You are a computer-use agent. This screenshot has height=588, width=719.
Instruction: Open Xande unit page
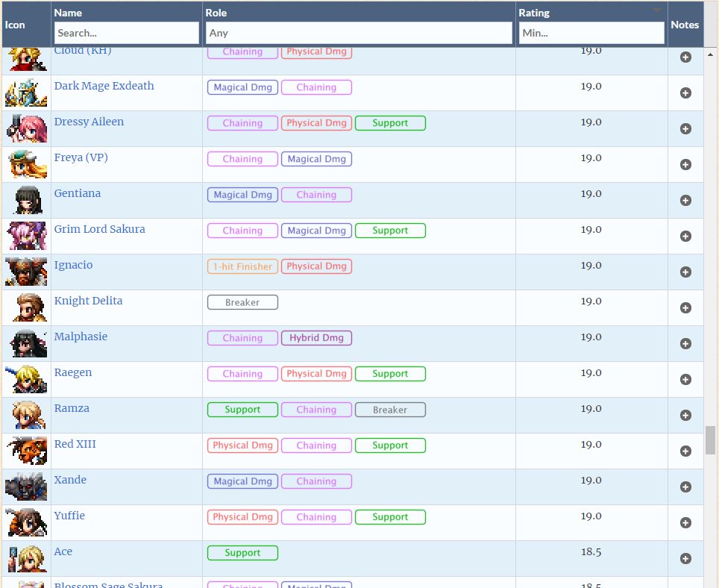click(70, 479)
